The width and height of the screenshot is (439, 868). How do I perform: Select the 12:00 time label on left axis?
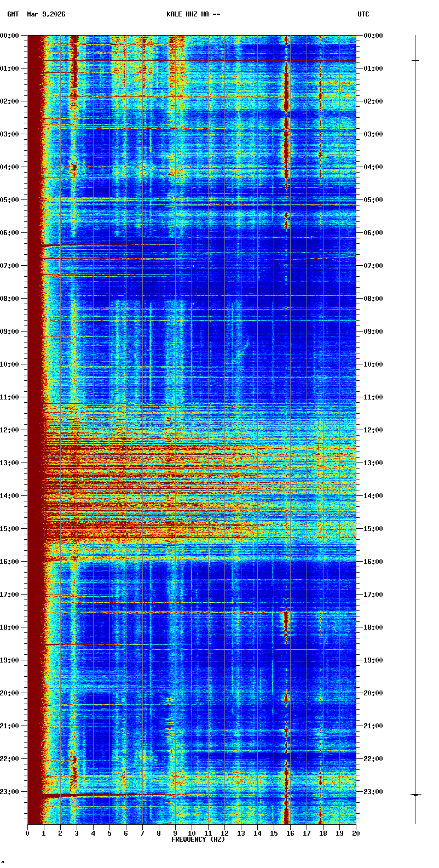[x=10, y=430]
